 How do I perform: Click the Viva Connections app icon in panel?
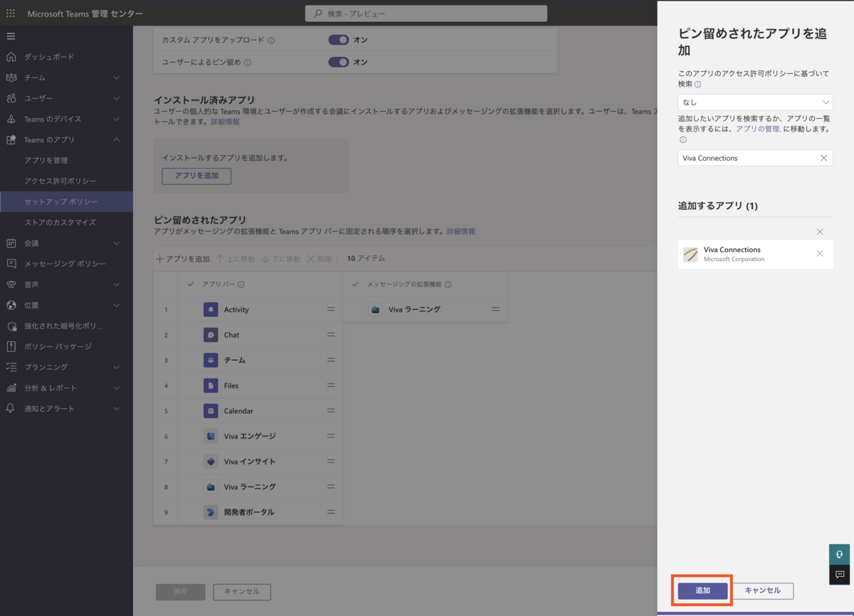690,255
